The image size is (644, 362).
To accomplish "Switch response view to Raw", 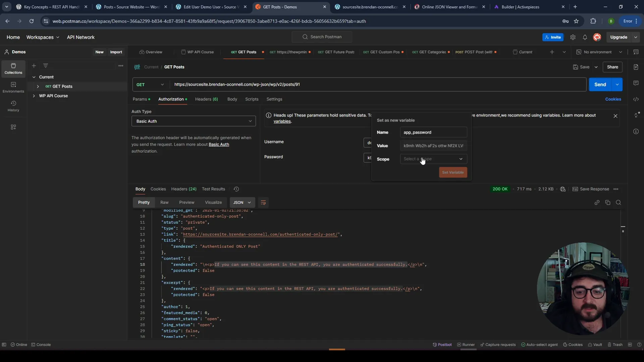I will 164,202.
